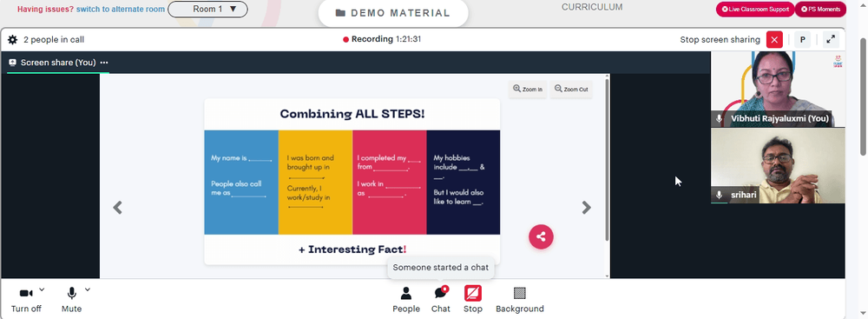868x319 pixels.
Task: Open the People panel
Action: point(406,300)
